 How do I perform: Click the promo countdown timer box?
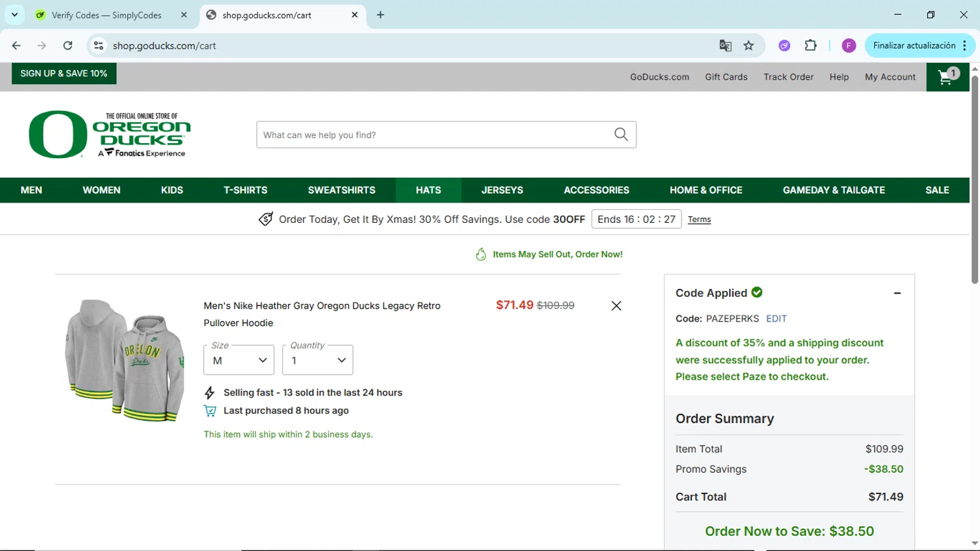pos(636,219)
